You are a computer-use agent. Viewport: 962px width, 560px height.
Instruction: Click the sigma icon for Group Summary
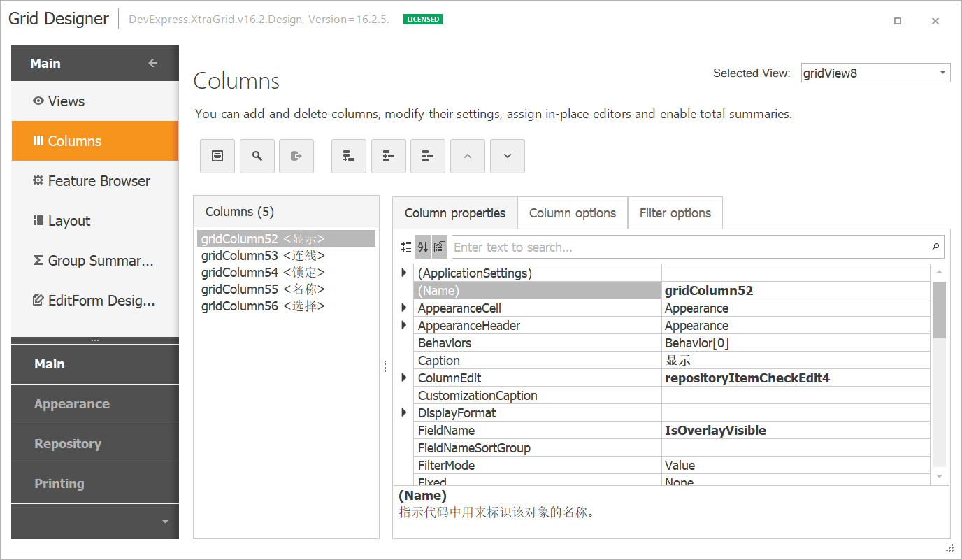[38, 260]
